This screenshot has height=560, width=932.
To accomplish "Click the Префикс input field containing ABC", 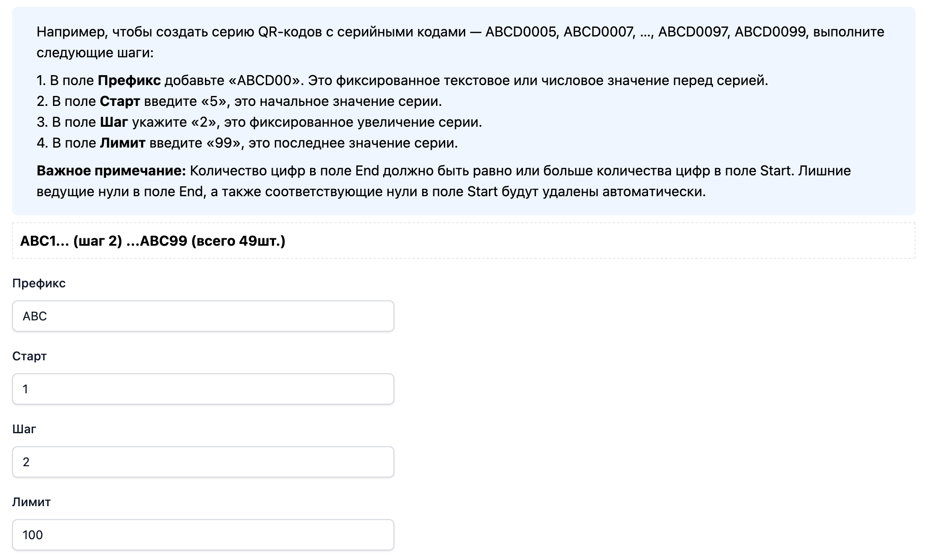I will [x=203, y=316].
